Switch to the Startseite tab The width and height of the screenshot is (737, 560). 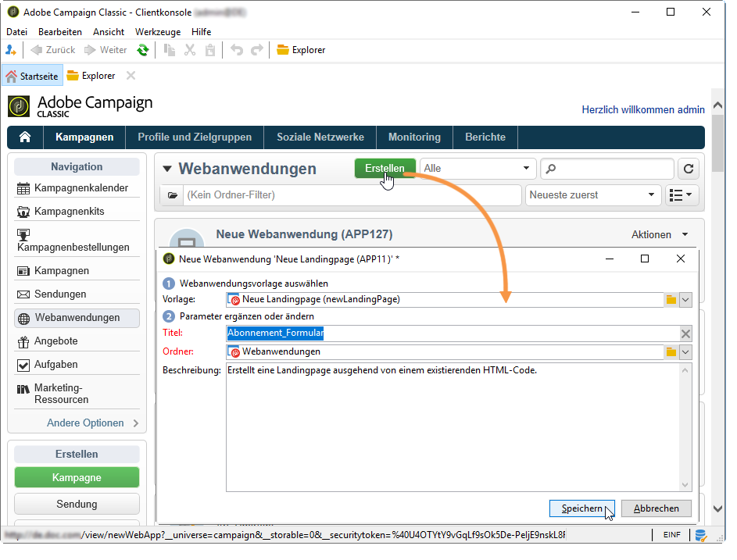pos(32,76)
